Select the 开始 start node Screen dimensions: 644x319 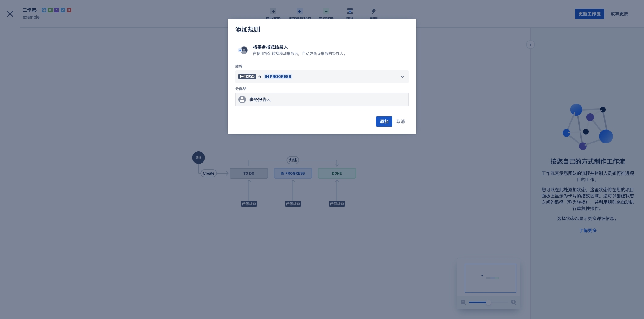click(198, 158)
